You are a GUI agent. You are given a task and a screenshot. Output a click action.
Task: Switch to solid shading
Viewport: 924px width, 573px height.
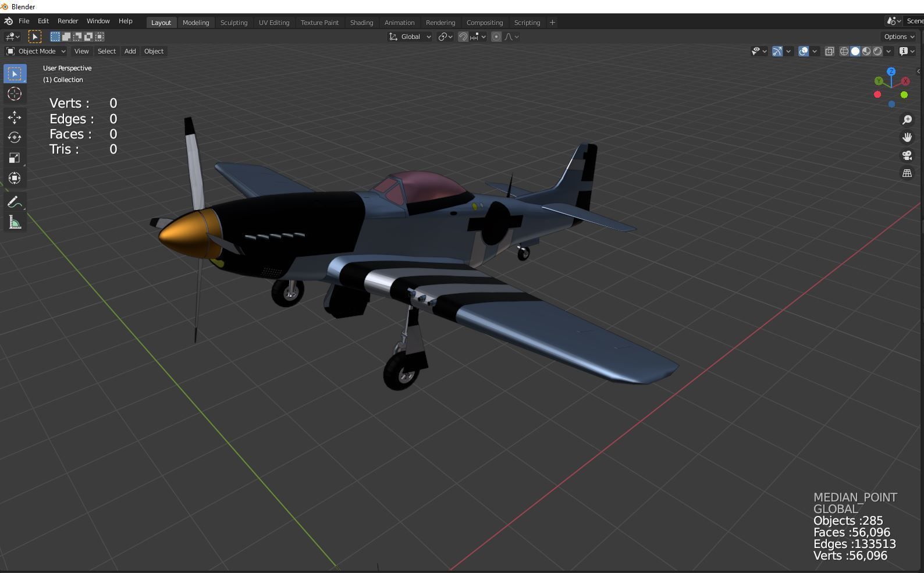click(855, 51)
